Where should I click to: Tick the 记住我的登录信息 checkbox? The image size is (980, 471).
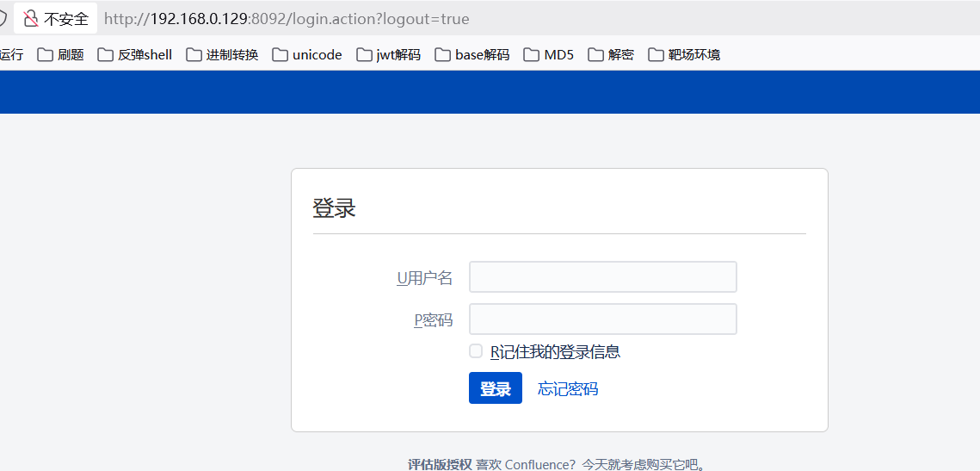coord(477,351)
